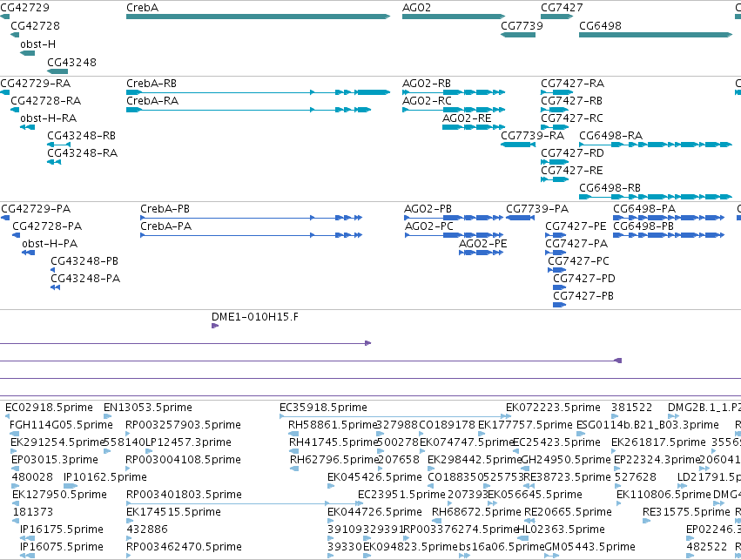Select the CG7739 gene label
Viewport: 741px width, 560px height.
click(522, 25)
